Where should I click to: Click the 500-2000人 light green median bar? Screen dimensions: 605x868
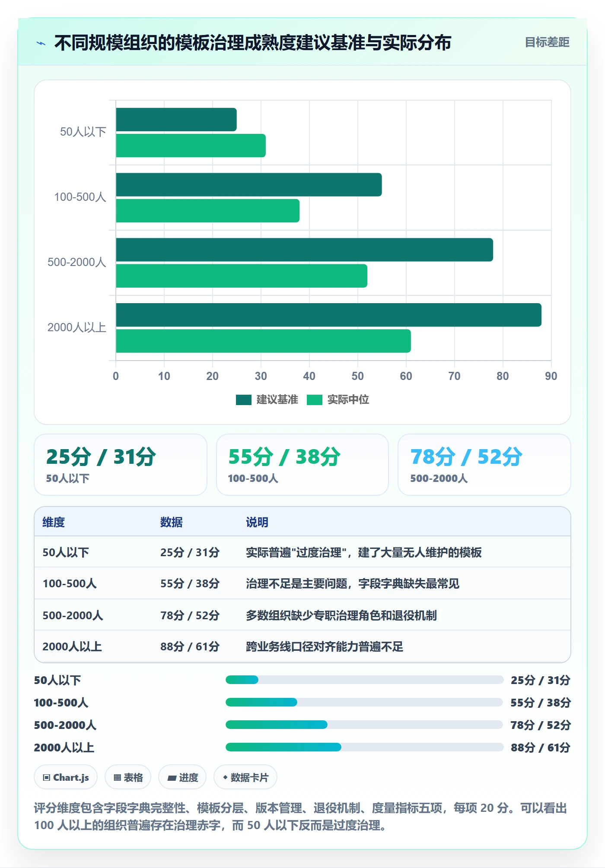(x=242, y=276)
